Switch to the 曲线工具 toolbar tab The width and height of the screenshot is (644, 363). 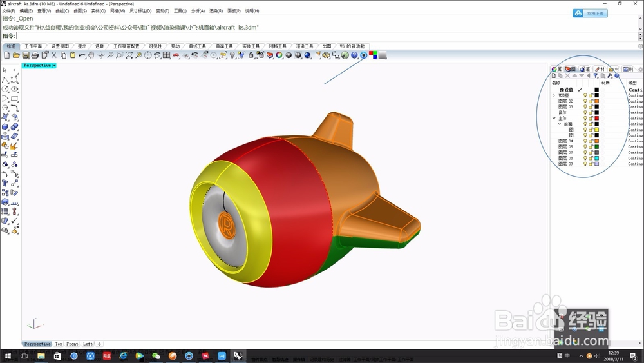[198, 46]
